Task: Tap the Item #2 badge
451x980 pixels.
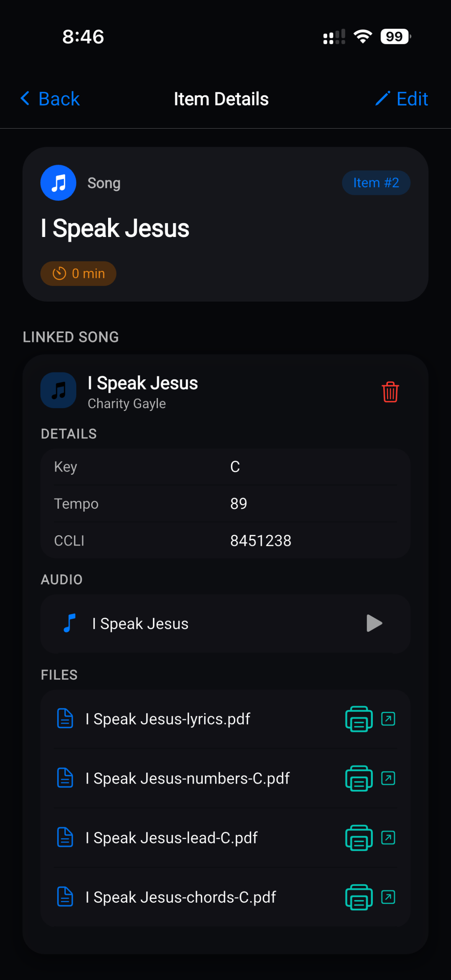Action: click(376, 183)
